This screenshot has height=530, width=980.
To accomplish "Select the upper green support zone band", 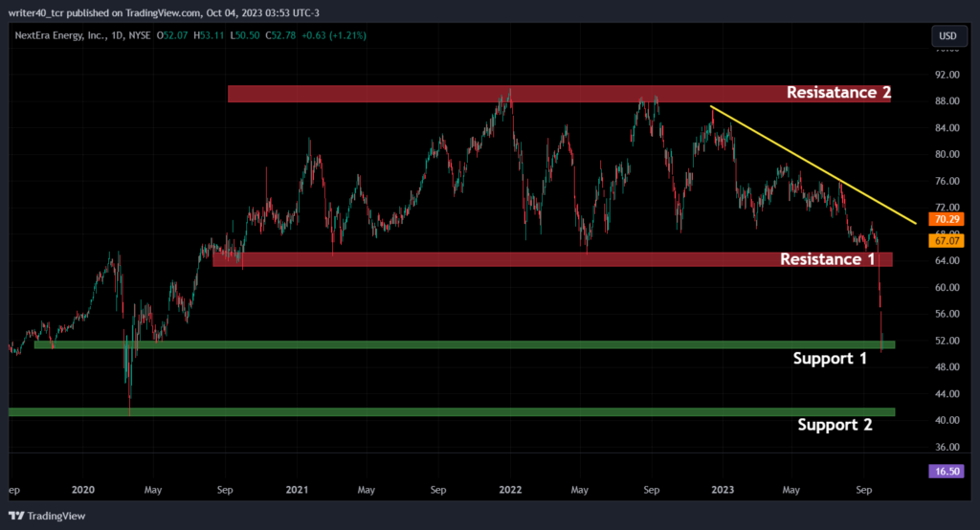I will [x=464, y=345].
